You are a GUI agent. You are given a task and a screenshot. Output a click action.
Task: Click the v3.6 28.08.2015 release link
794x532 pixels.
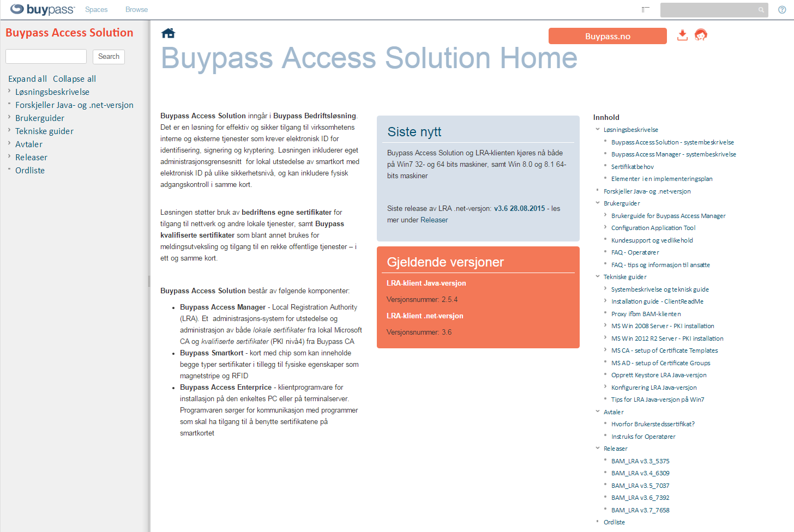tap(519, 209)
